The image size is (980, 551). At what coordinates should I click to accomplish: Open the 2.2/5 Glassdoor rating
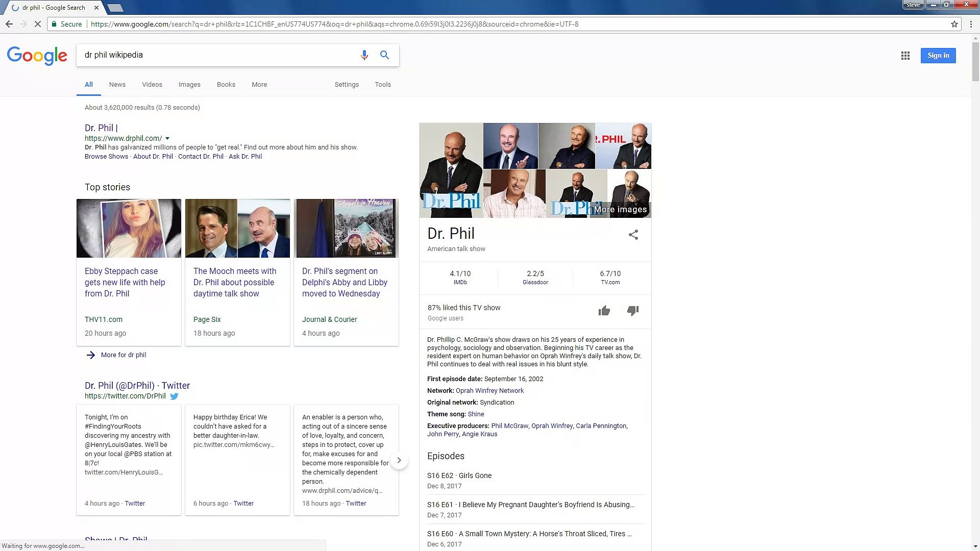[535, 278]
